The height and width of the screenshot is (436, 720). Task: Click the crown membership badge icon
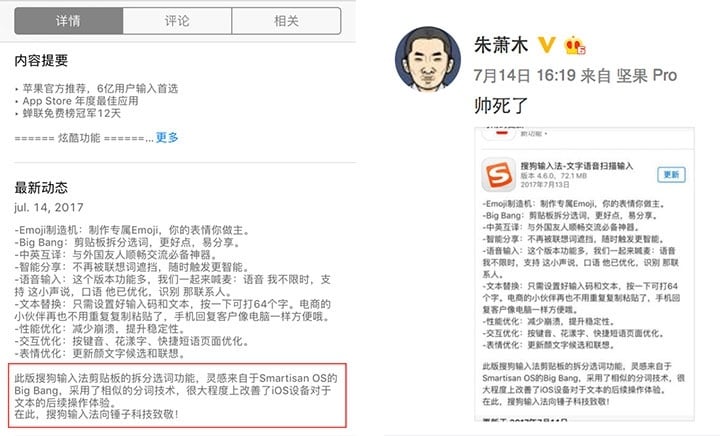575,45
